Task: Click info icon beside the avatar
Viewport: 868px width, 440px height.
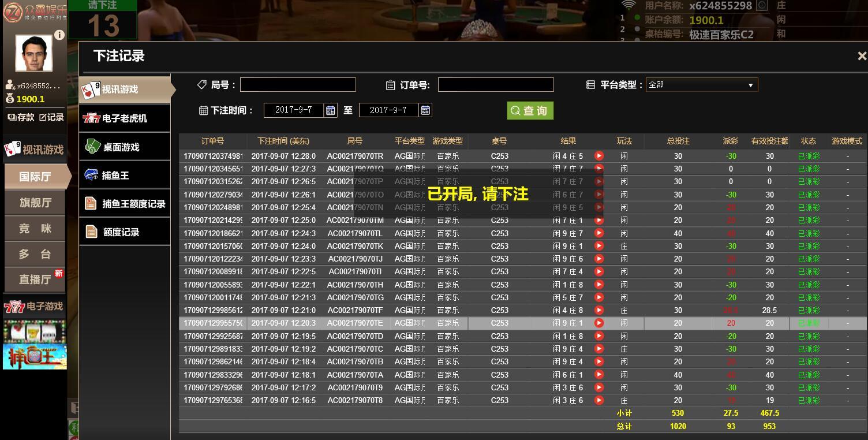Action: click(59, 35)
